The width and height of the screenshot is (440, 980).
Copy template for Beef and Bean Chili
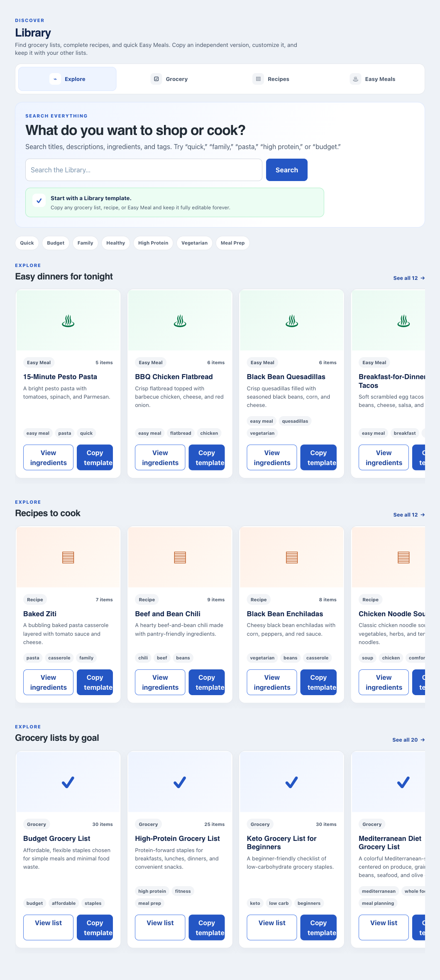[207, 682]
